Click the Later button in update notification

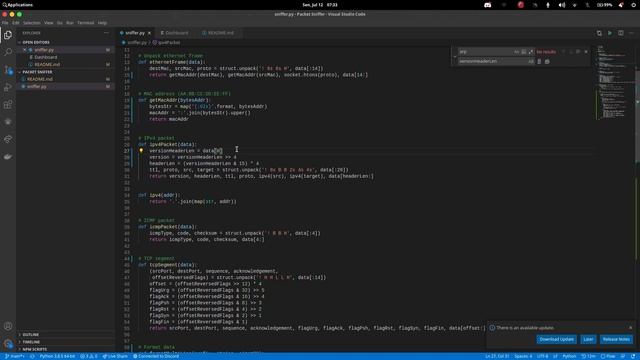tap(588, 340)
